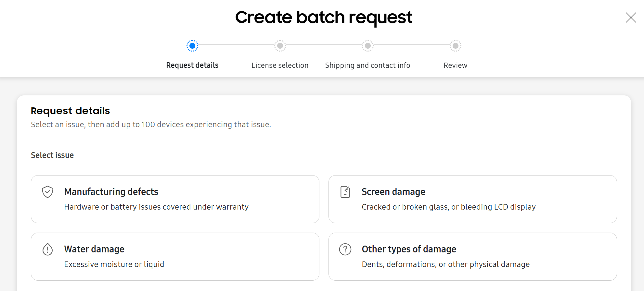Select the Request details step indicator dot
644x291 pixels.
point(192,46)
